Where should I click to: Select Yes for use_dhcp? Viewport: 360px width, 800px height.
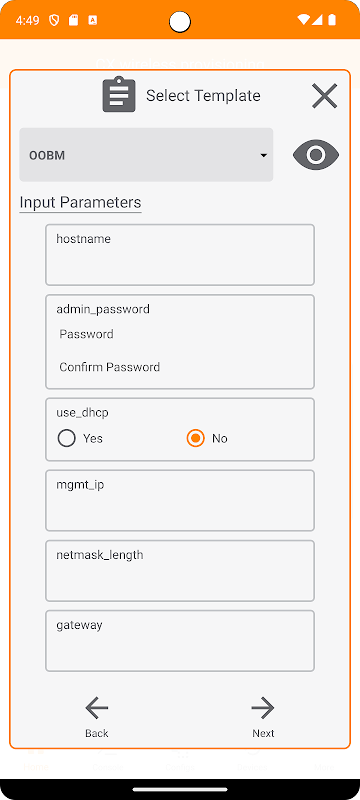pyautogui.click(x=67, y=438)
